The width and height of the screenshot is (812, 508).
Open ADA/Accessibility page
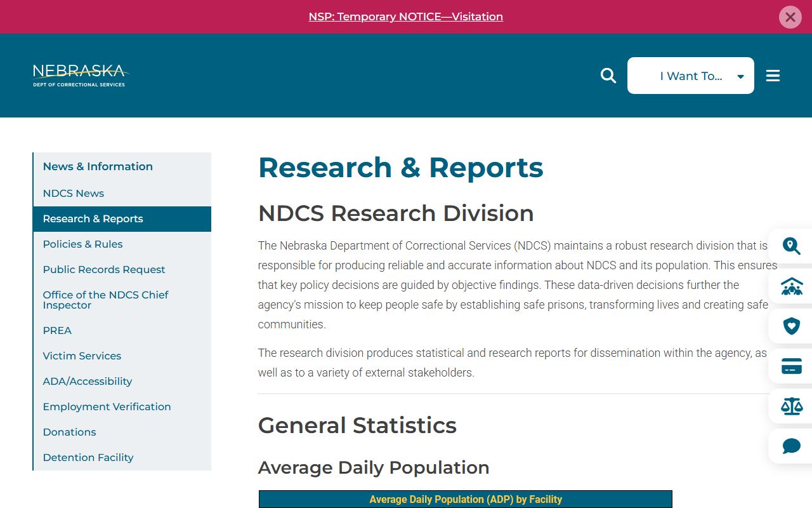[x=88, y=381]
